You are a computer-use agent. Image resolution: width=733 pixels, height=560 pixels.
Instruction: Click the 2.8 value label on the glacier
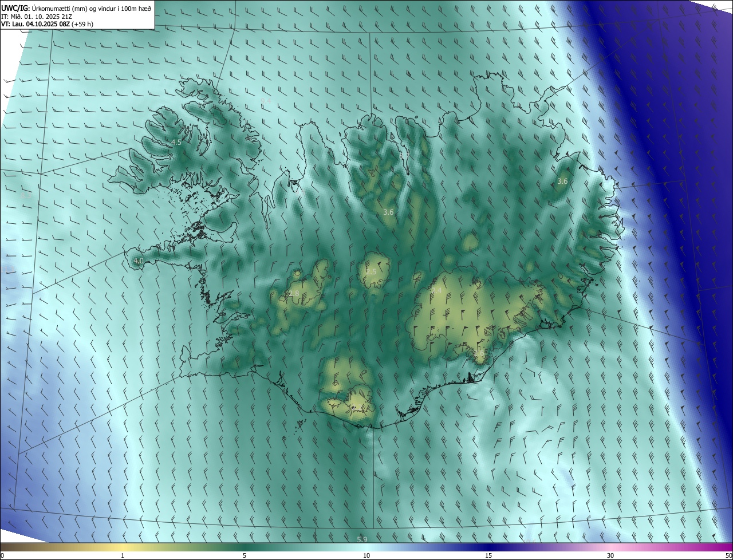[x=294, y=293]
